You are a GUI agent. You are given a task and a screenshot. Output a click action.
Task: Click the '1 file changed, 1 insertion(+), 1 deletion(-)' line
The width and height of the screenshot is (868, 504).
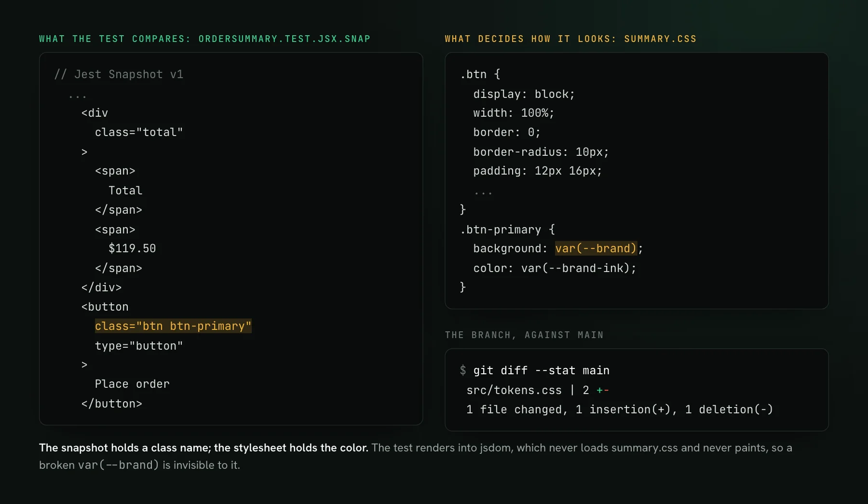pyautogui.click(x=620, y=409)
